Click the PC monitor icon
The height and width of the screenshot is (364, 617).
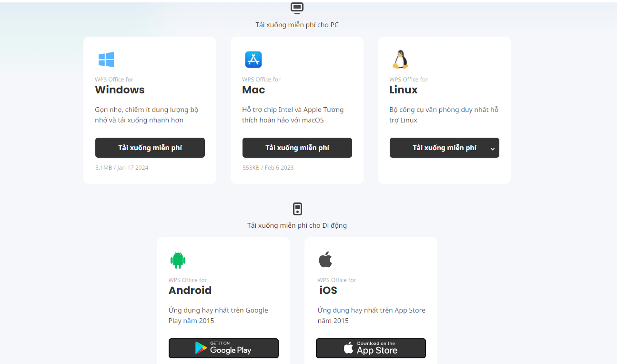[x=297, y=8]
